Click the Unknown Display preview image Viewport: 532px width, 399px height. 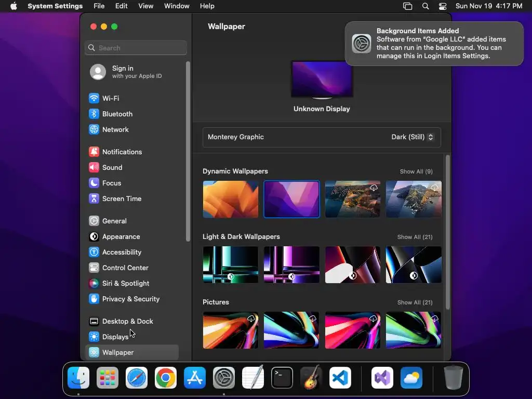pyautogui.click(x=322, y=79)
